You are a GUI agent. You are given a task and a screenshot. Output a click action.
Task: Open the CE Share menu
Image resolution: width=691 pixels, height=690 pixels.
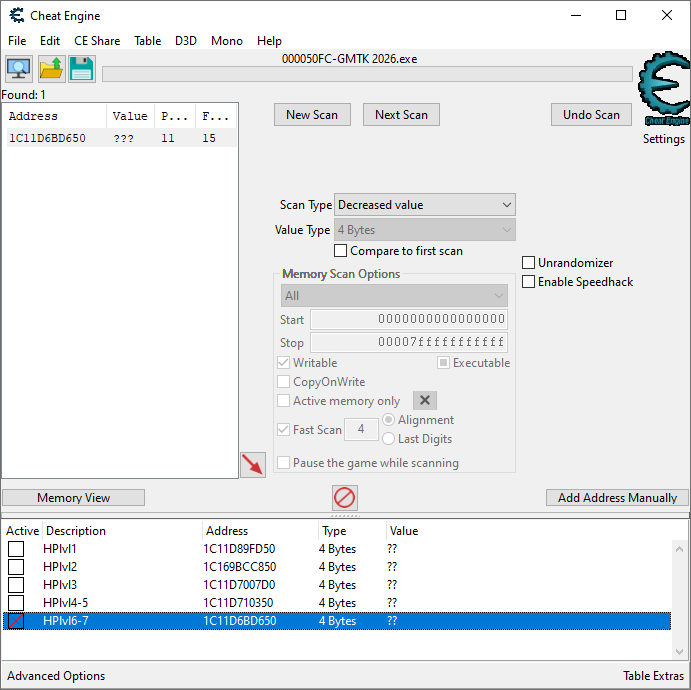(x=97, y=41)
